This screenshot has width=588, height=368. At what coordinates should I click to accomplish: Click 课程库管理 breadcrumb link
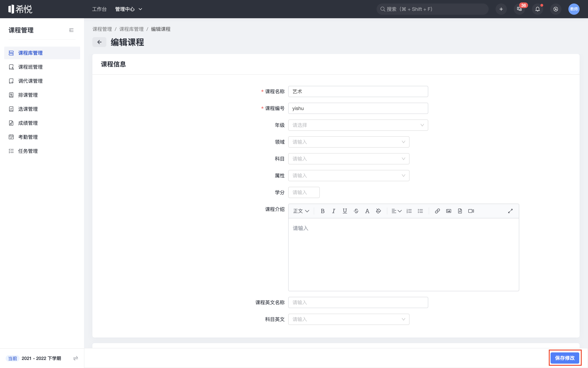tap(131, 29)
